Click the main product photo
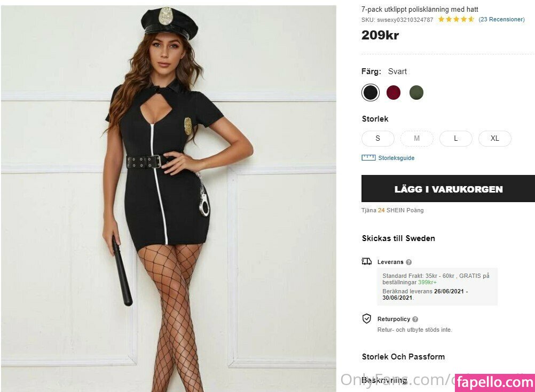Viewport: 535px width, 392px height. click(169, 197)
